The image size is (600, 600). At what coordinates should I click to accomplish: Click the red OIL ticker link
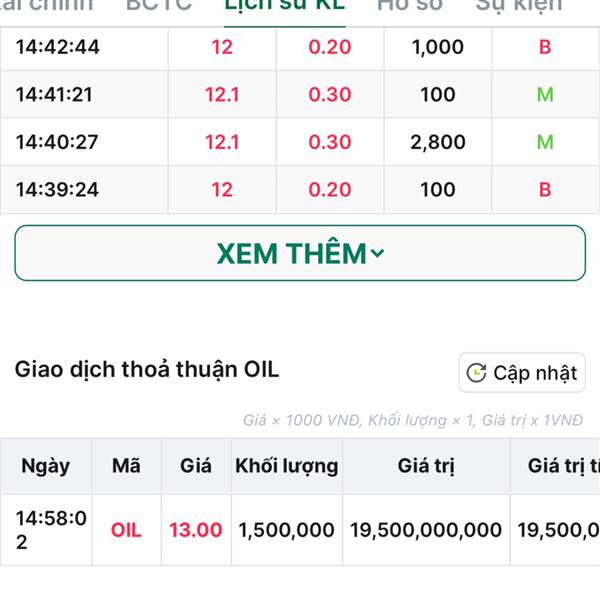(126, 530)
